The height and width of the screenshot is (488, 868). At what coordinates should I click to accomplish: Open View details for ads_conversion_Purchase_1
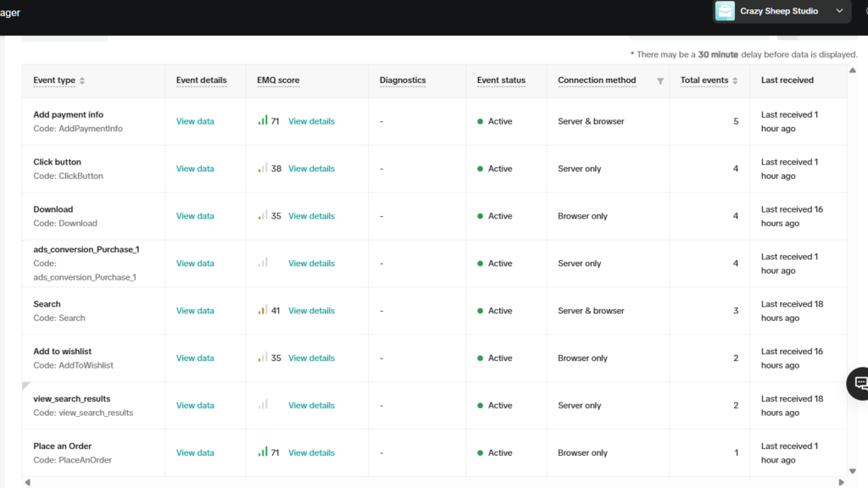pyautogui.click(x=311, y=263)
